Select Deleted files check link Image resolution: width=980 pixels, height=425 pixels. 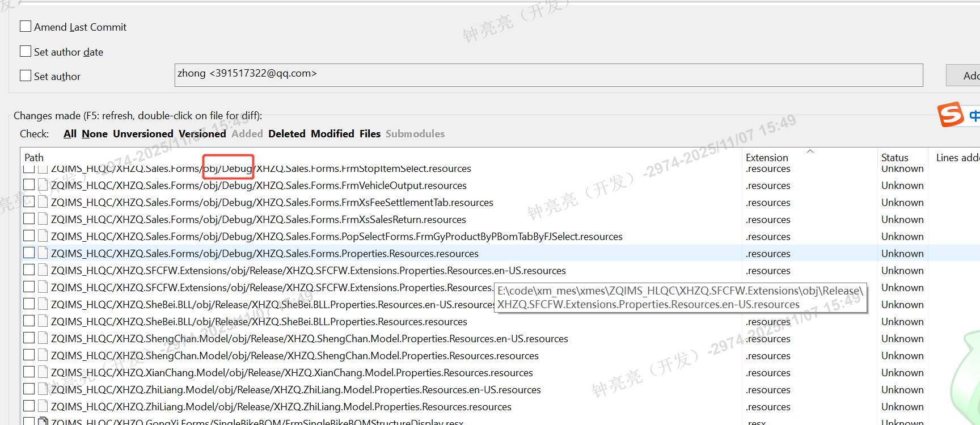click(x=287, y=134)
